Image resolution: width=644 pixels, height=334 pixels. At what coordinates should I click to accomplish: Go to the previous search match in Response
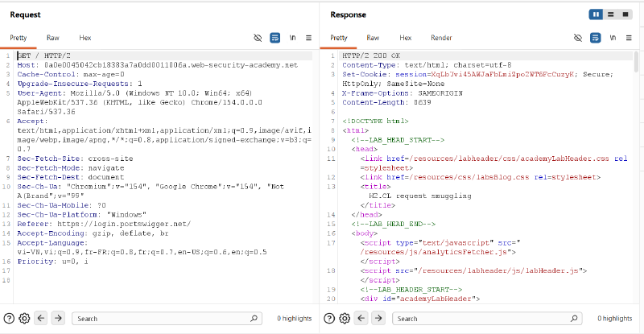coord(361,318)
